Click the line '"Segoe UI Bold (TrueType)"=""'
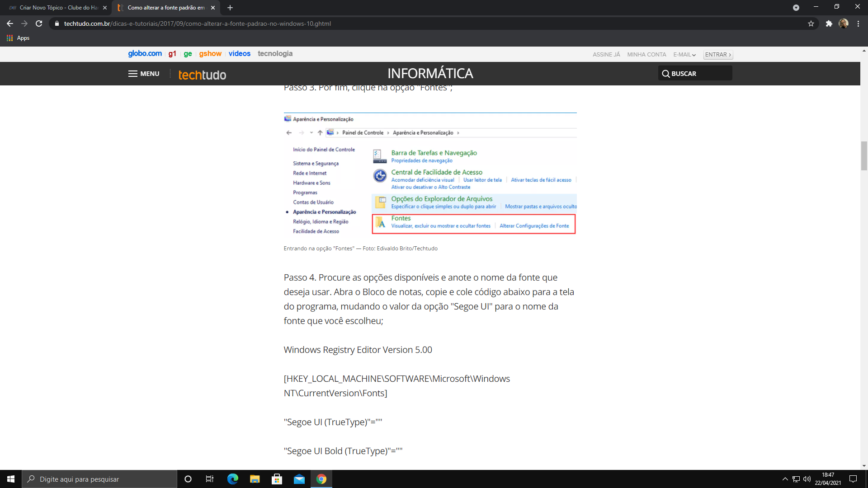Viewport: 868px width, 488px height. click(343, 451)
